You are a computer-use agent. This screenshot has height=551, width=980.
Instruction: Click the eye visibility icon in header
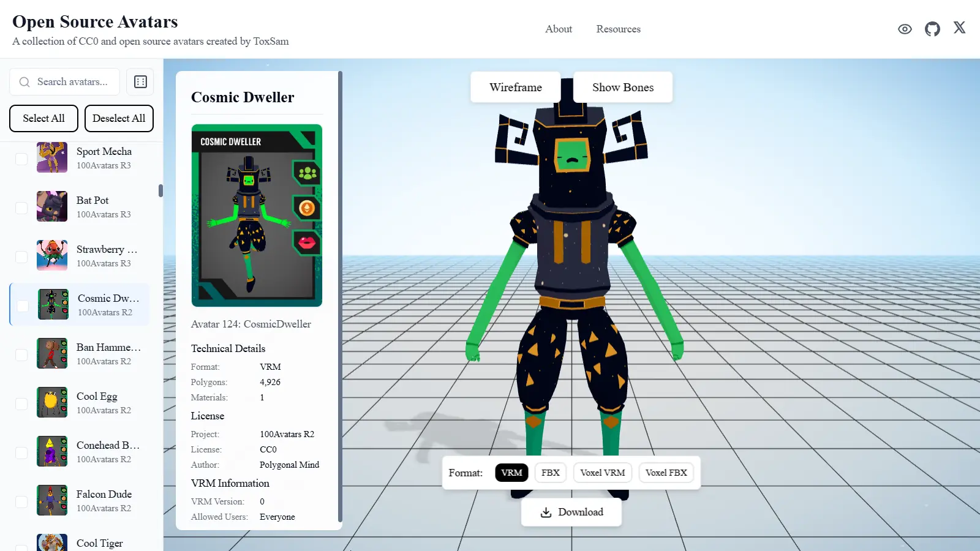pos(905,29)
